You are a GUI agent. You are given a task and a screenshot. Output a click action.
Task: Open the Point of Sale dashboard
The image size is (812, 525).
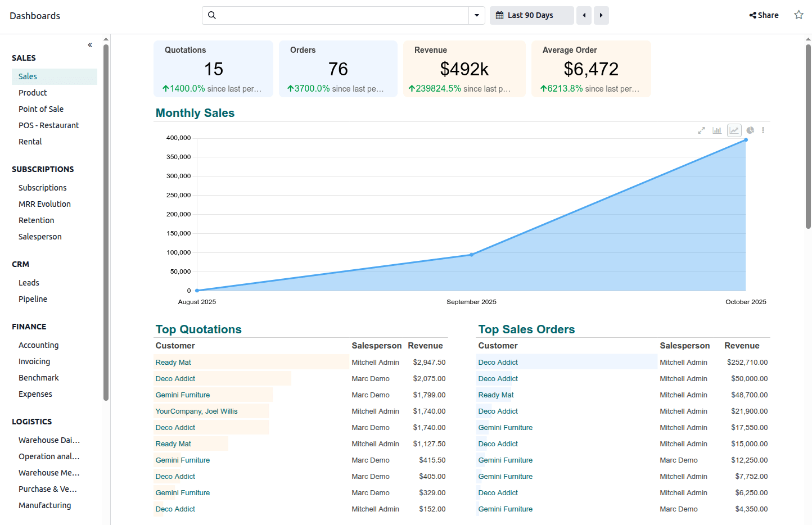click(41, 109)
